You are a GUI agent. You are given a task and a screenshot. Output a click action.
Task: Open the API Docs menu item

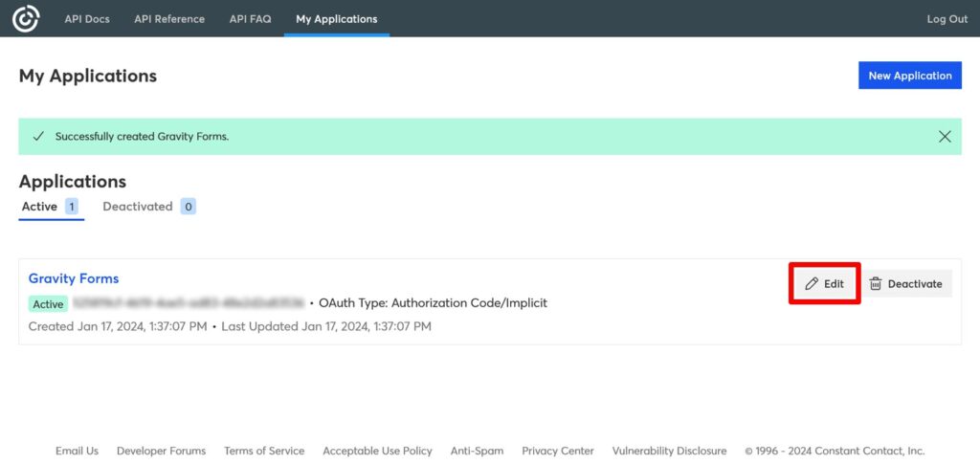(87, 19)
